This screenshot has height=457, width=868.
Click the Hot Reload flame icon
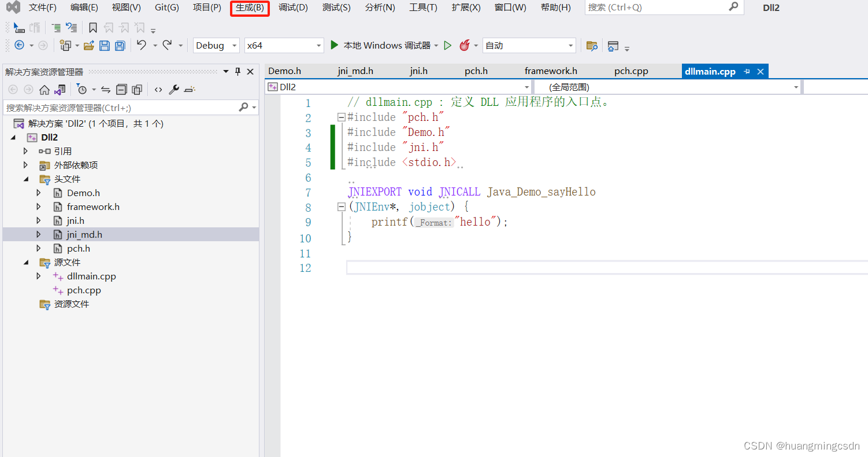click(465, 45)
